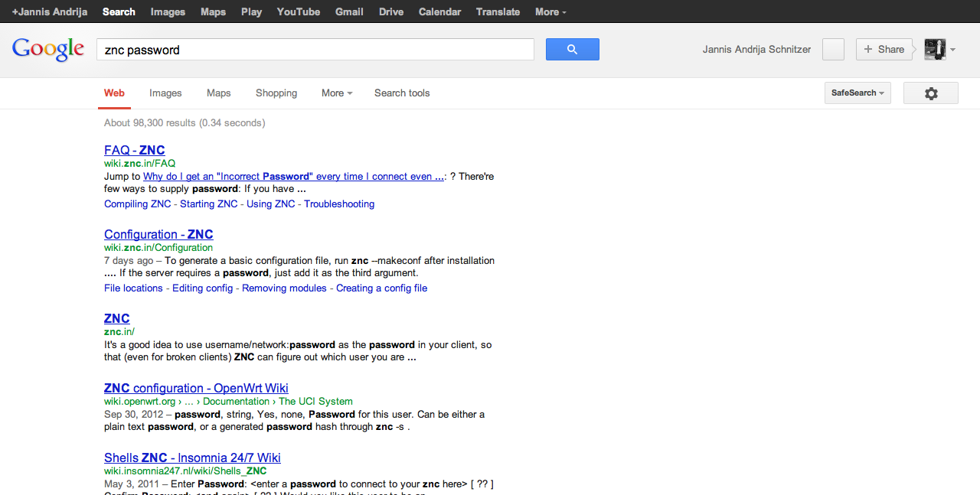Open the Starting ZNC sitelink
Viewport: 980px width, 495px height.
tap(209, 204)
